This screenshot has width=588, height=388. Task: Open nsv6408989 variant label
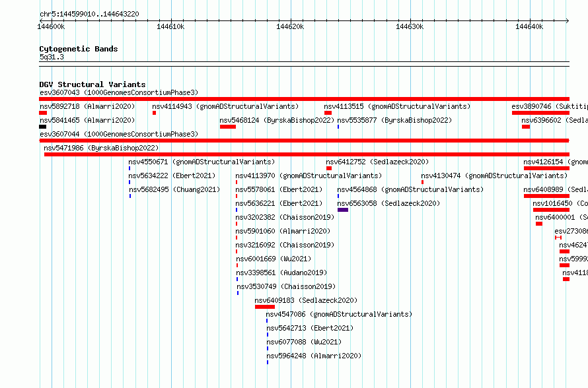(x=556, y=189)
